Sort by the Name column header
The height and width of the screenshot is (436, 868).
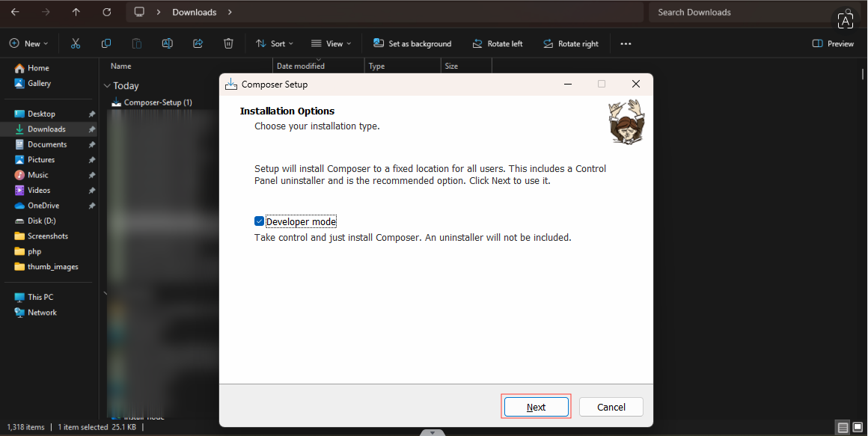tap(120, 66)
